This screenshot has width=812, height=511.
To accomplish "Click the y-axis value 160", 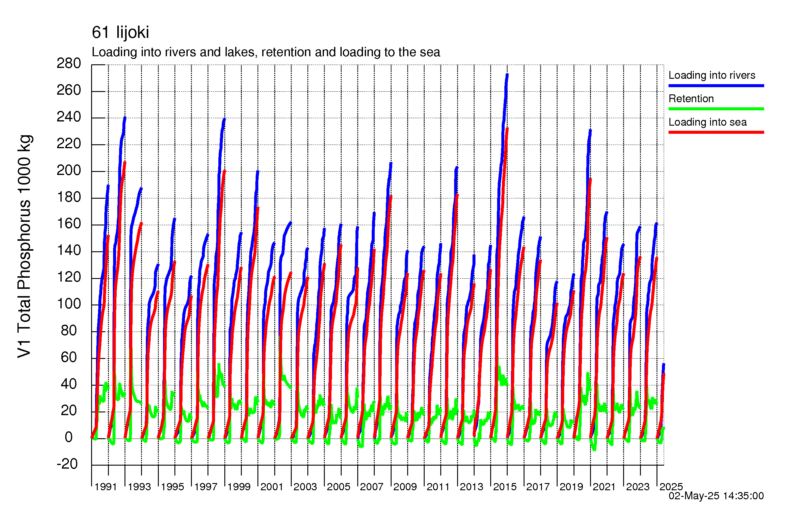I will pyautogui.click(x=69, y=224).
